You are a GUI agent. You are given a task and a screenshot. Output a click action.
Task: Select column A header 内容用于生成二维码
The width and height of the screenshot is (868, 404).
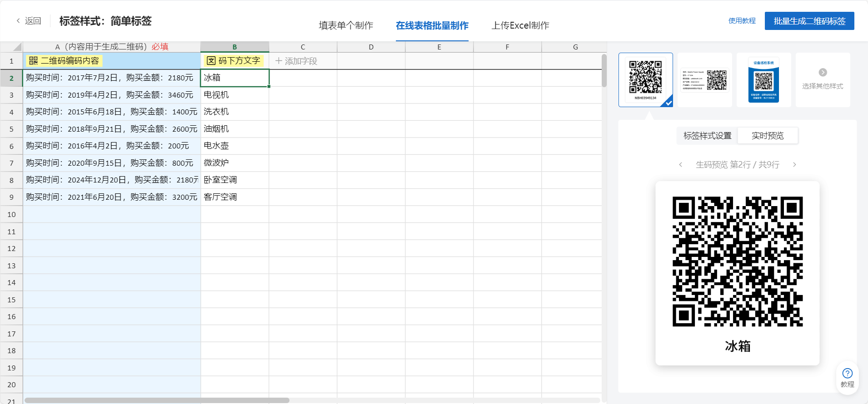tap(112, 47)
